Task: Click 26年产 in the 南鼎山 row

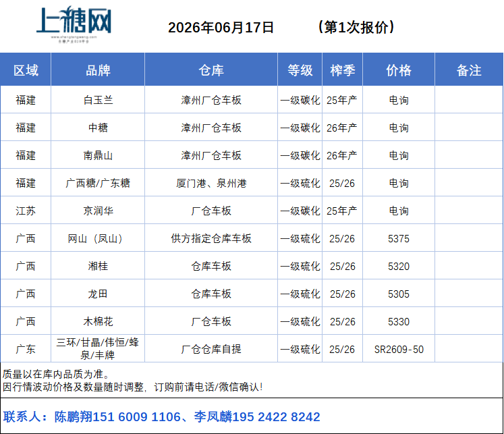Action: (342, 155)
